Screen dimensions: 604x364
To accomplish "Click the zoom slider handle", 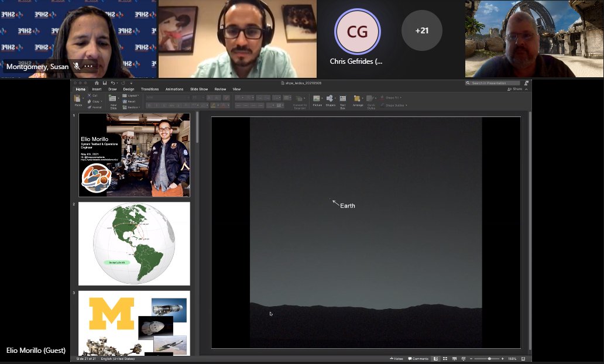I will click(489, 359).
